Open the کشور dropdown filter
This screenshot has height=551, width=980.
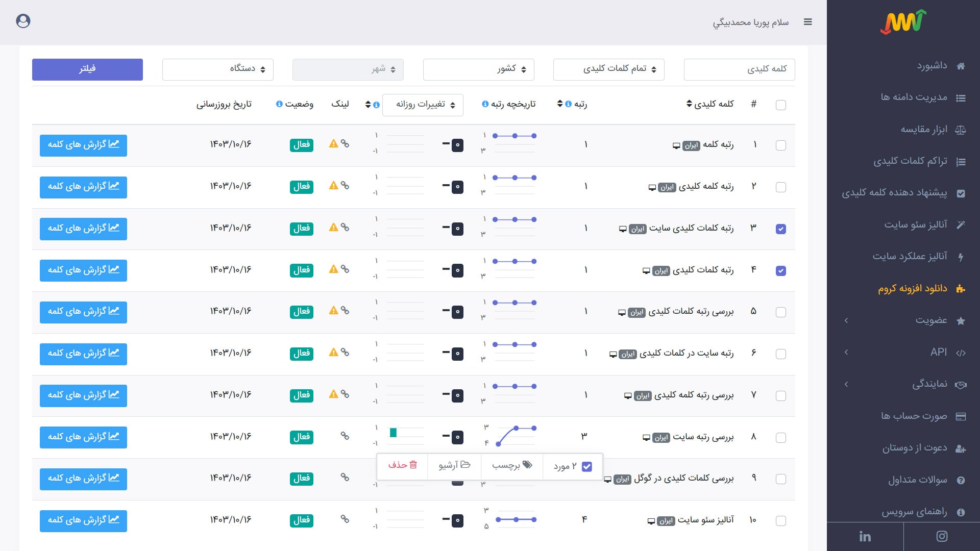click(478, 69)
